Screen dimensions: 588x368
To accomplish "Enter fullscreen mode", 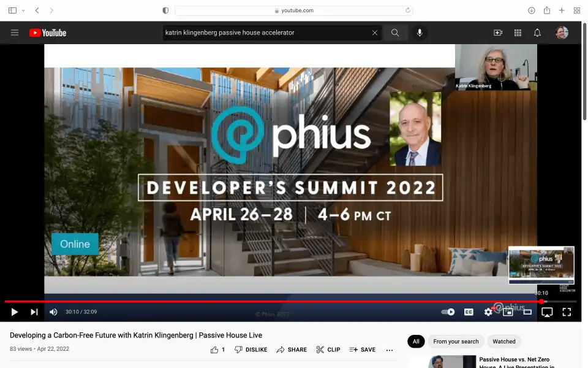I will pos(567,312).
